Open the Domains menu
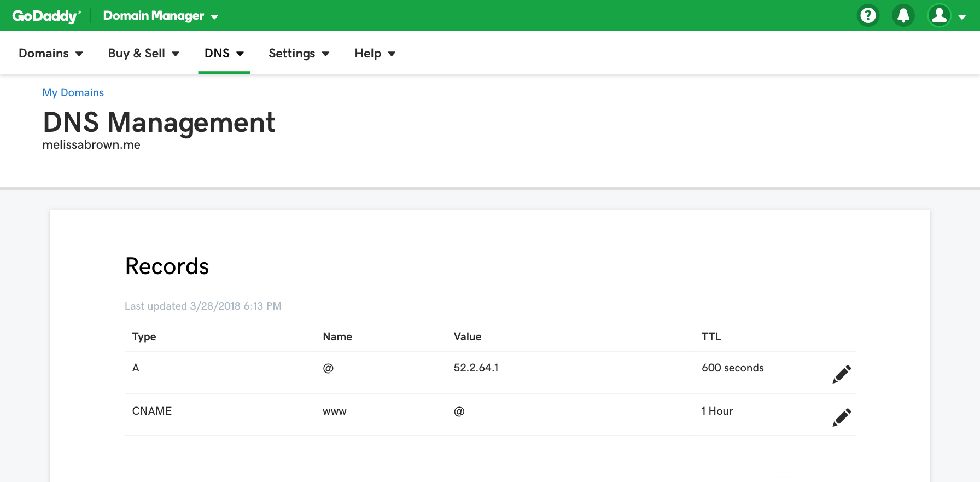Viewport: 980px width, 482px height. pyautogui.click(x=50, y=54)
